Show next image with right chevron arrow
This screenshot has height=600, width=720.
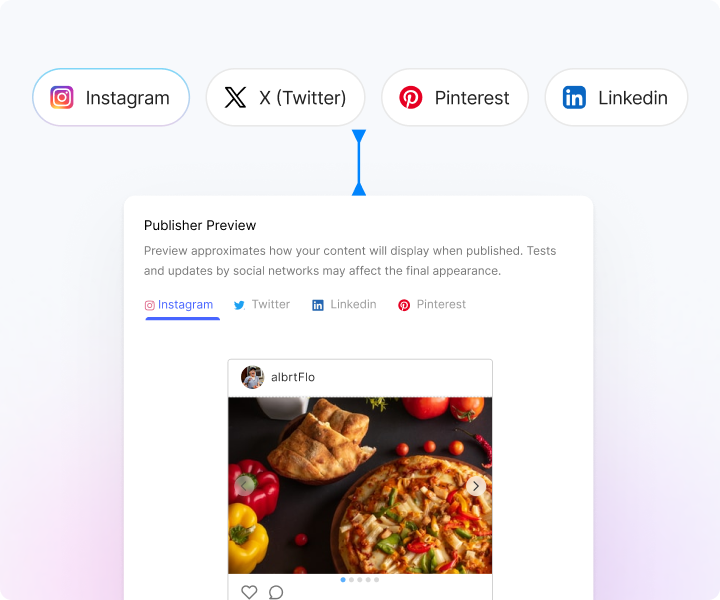coord(476,486)
